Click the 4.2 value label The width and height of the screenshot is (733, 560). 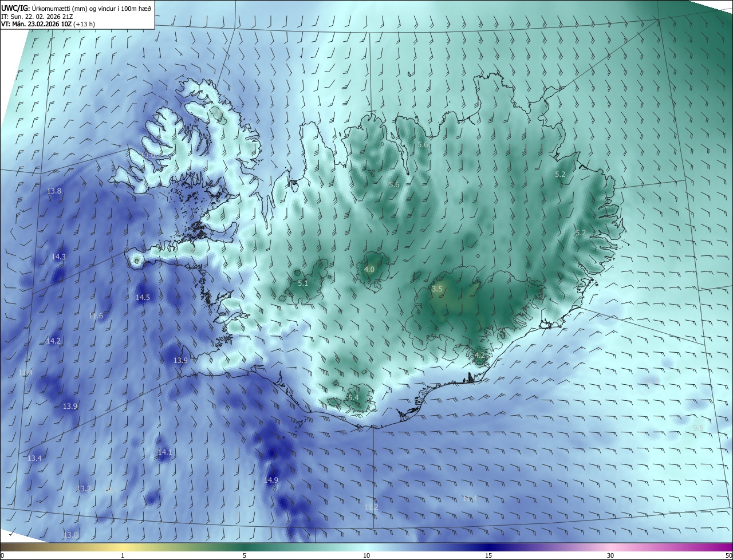pyautogui.click(x=480, y=356)
